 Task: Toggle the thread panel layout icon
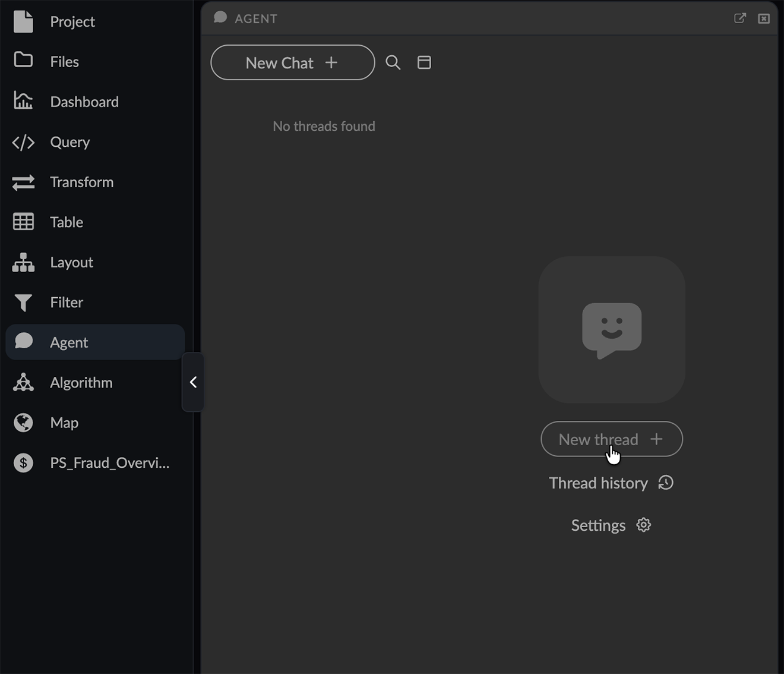coord(424,62)
